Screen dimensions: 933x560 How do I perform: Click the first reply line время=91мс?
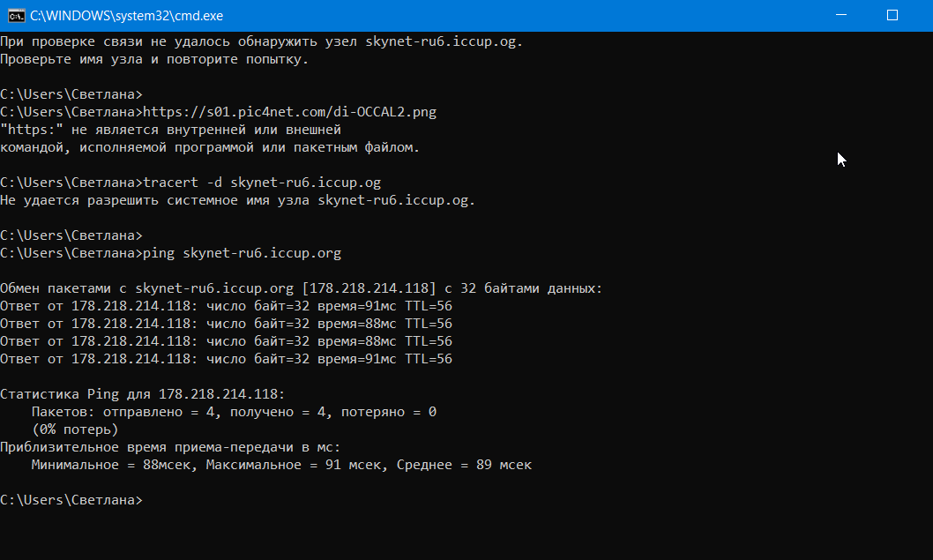[x=226, y=306]
